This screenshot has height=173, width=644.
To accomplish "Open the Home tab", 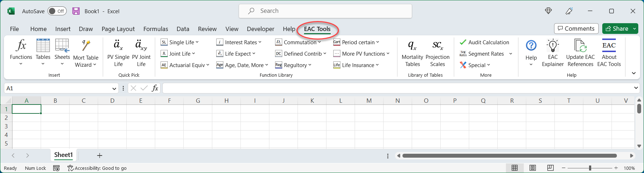I will pyautogui.click(x=39, y=29).
